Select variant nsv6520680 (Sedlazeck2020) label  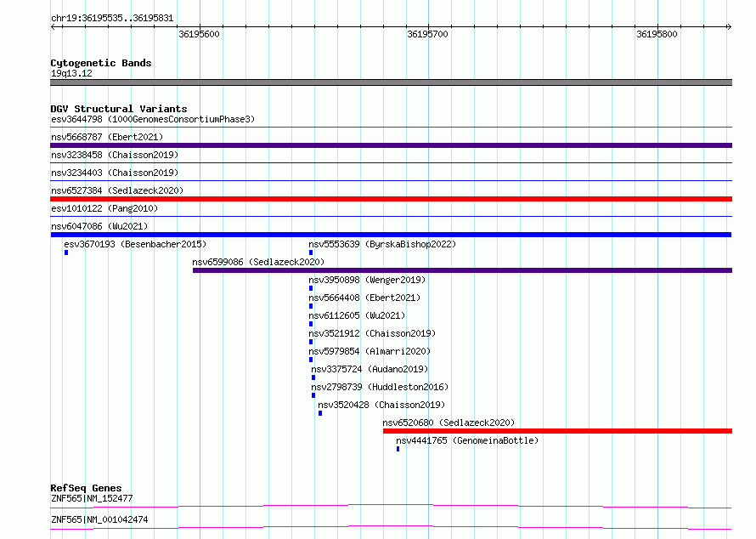pos(449,423)
